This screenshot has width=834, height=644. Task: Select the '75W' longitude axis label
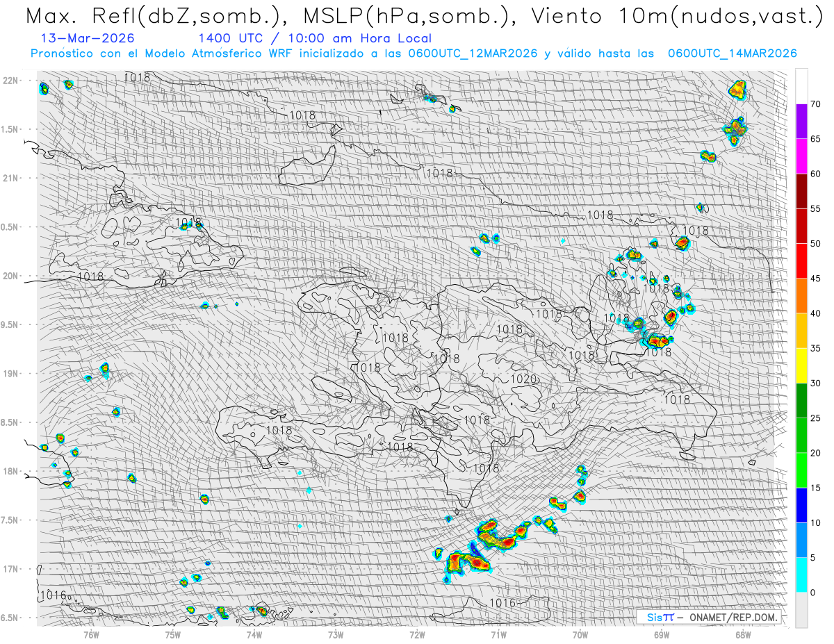(173, 634)
